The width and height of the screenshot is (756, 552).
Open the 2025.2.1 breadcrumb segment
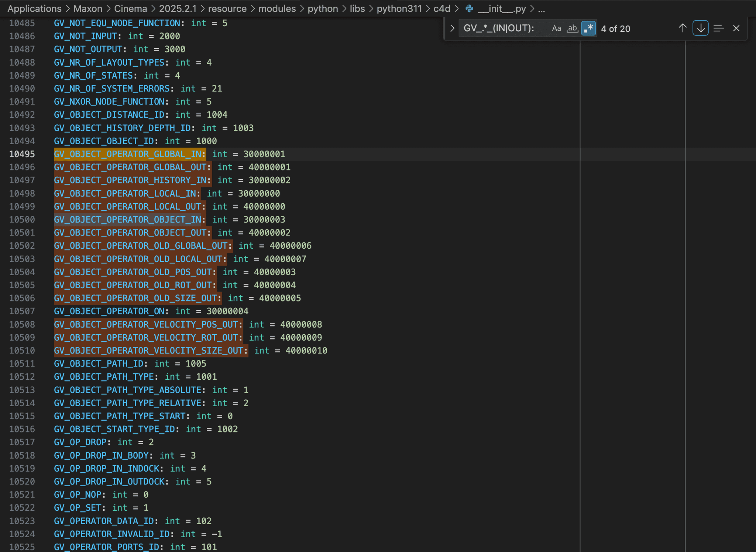click(x=178, y=8)
